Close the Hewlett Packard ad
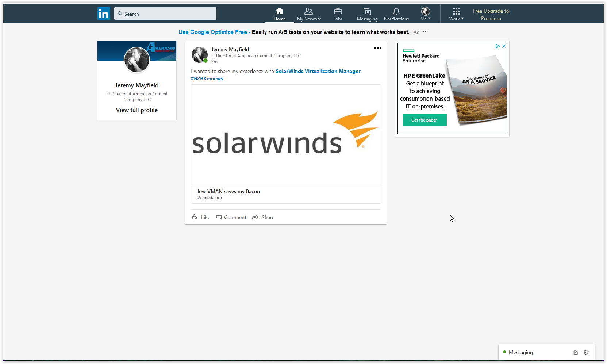607x364 pixels. point(504,46)
